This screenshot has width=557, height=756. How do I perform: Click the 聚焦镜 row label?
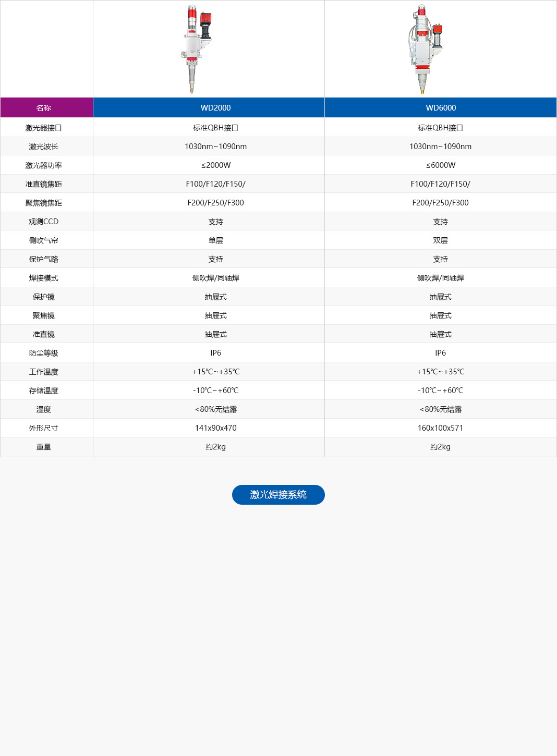[x=44, y=315]
